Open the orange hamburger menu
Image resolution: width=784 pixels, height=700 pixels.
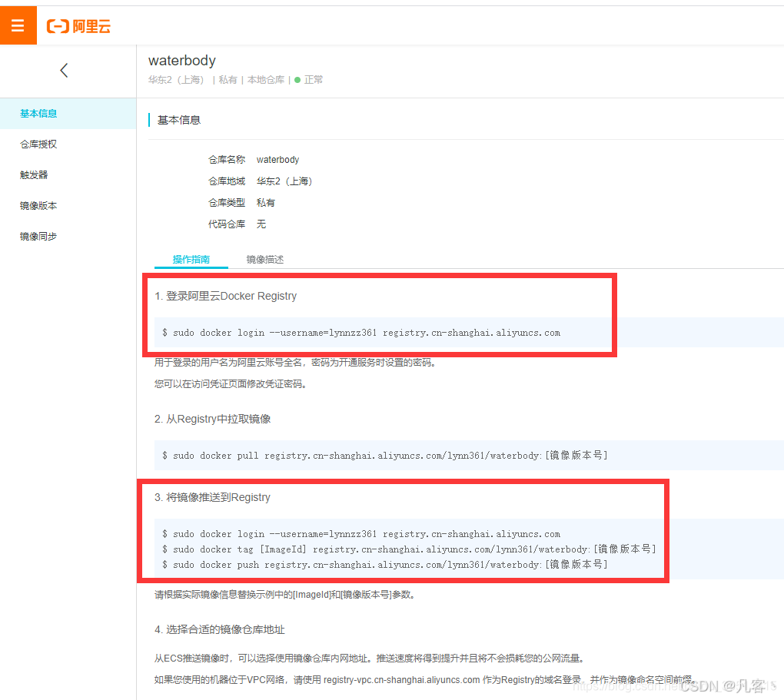tap(18, 25)
